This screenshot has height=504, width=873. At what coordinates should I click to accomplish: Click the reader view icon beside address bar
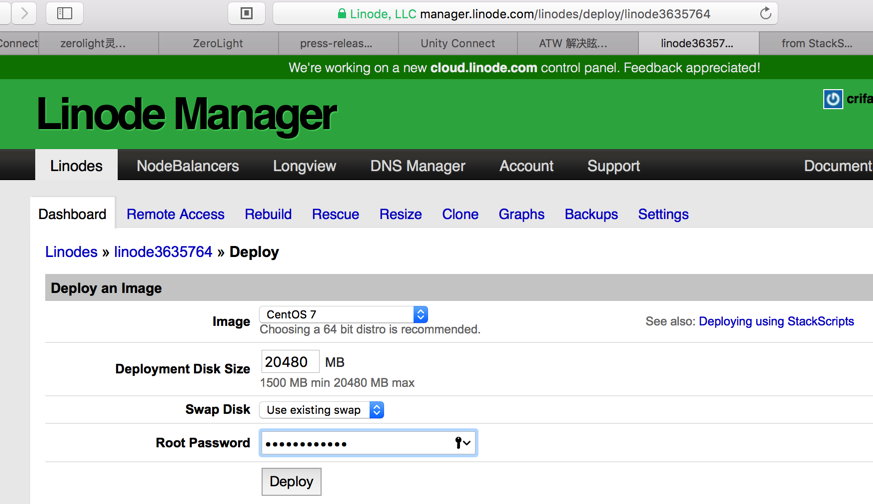pyautogui.click(x=246, y=14)
